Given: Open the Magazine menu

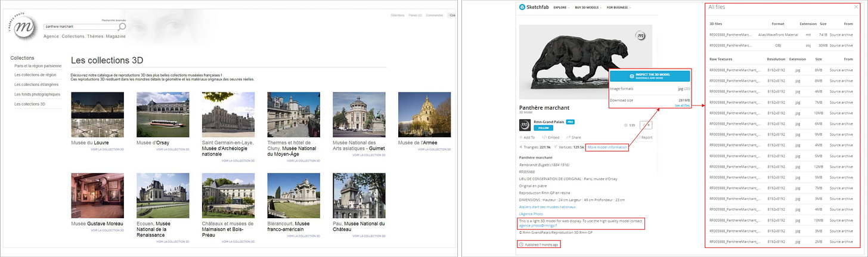Looking at the screenshot, I should click(116, 36).
